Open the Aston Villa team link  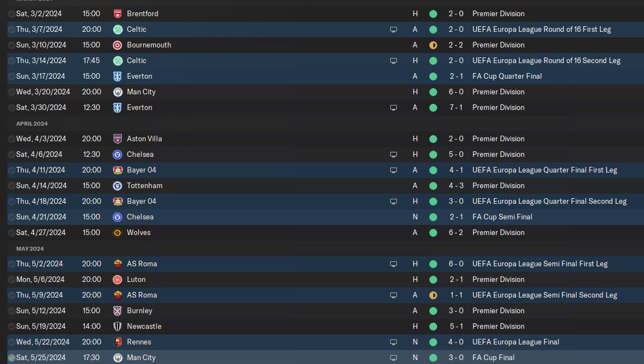click(x=144, y=138)
